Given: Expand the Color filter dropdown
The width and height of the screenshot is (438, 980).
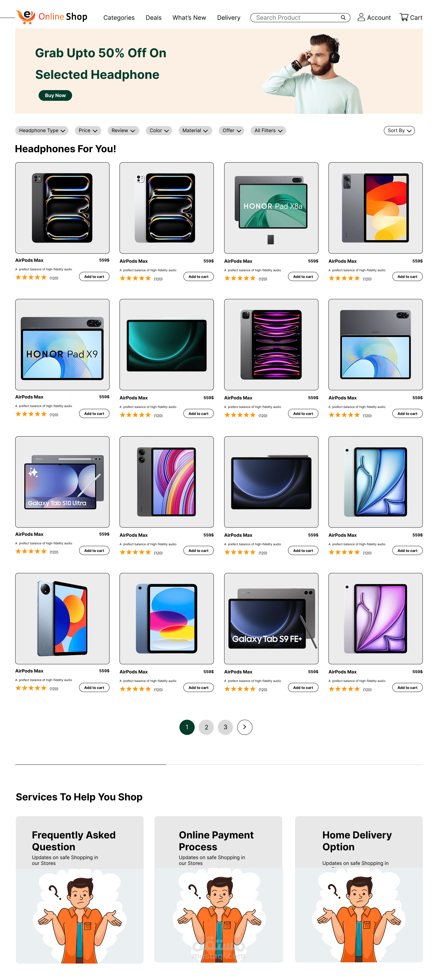Looking at the screenshot, I should [158, 131].
